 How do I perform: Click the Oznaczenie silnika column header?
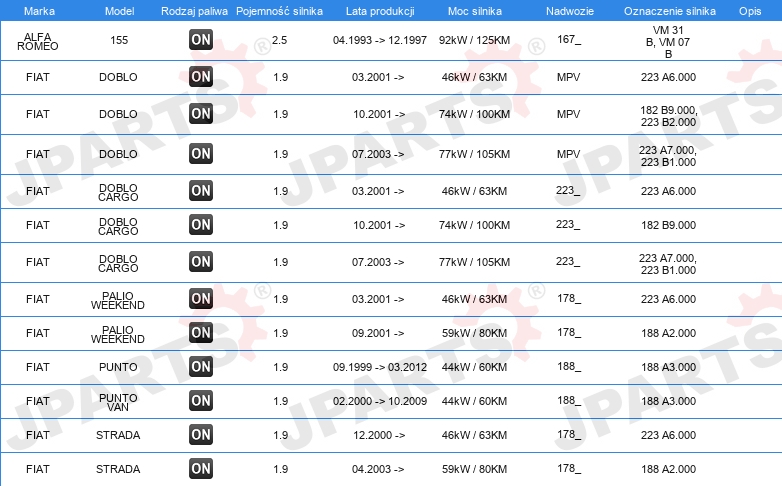(x=670, y=11)
